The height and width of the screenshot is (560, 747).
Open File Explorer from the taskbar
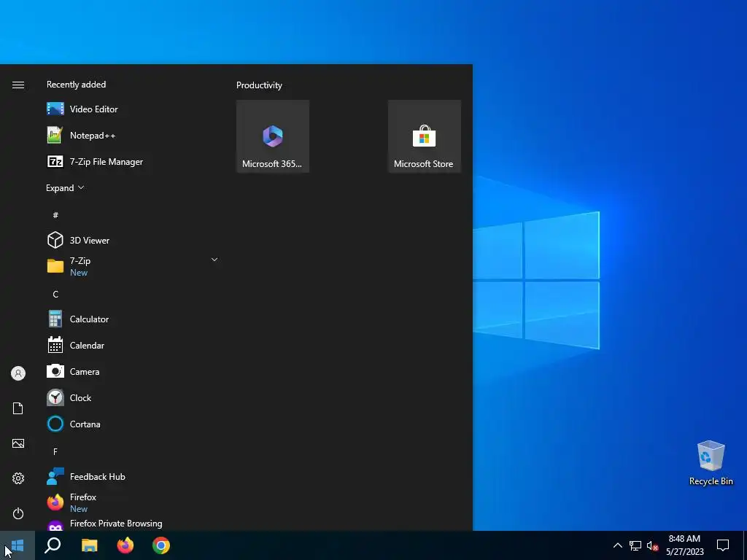(x=89, y=545)
